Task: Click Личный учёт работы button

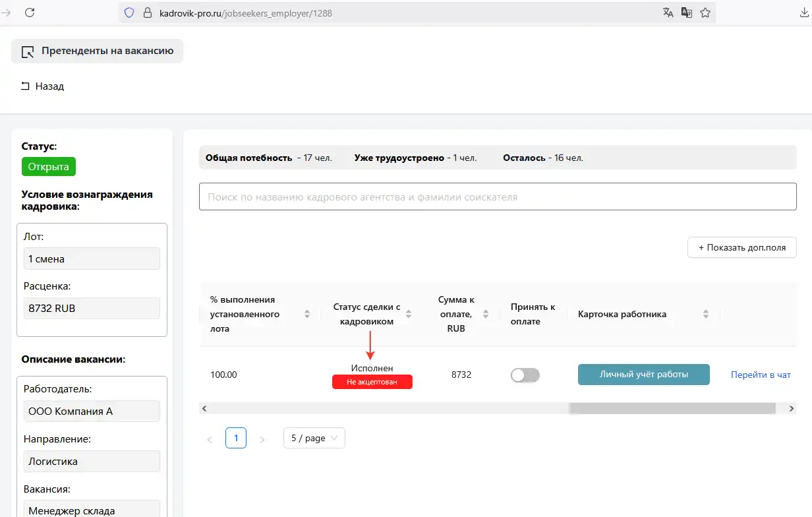Action: click(643, 375)
